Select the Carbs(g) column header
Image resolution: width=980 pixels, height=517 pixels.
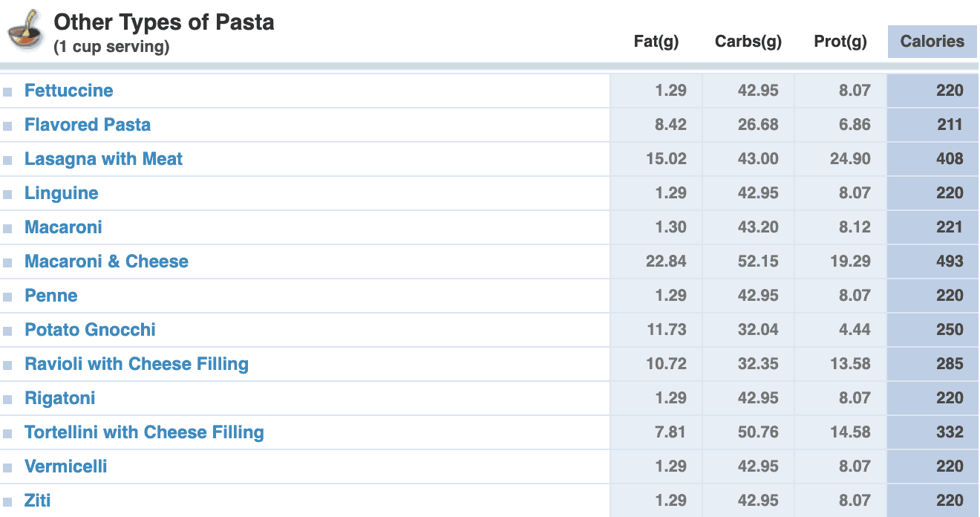(x=748, y=42)
